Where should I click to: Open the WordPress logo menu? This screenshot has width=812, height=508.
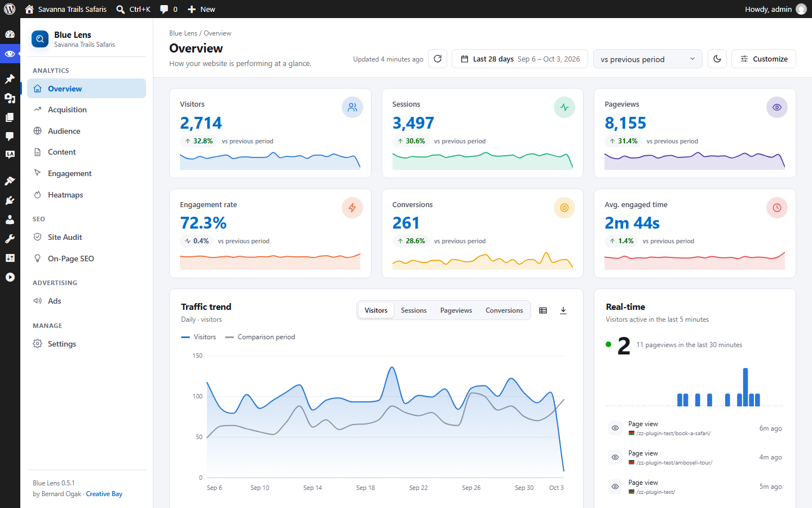tap(10, 9)
